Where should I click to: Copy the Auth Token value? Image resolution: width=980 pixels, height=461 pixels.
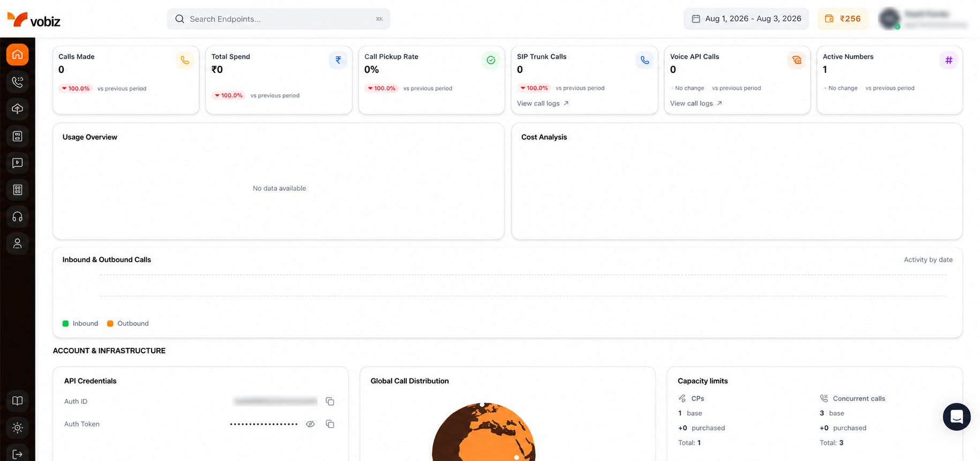330,424
